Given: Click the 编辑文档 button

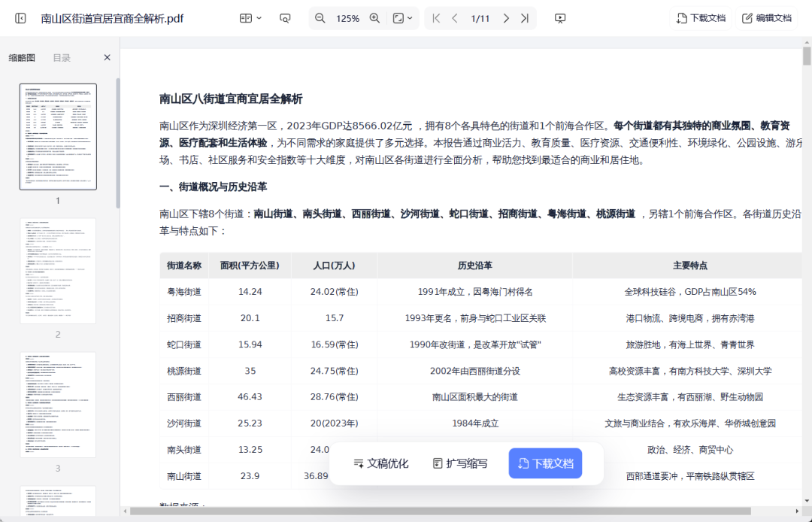Looking at the screenshot, I should 766,18.
